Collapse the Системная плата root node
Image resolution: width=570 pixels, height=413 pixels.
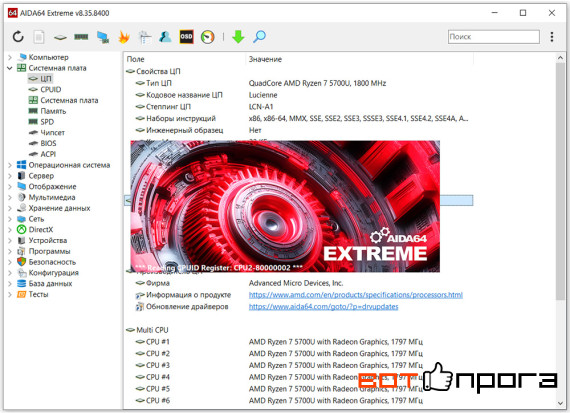[x=10, y=68]
